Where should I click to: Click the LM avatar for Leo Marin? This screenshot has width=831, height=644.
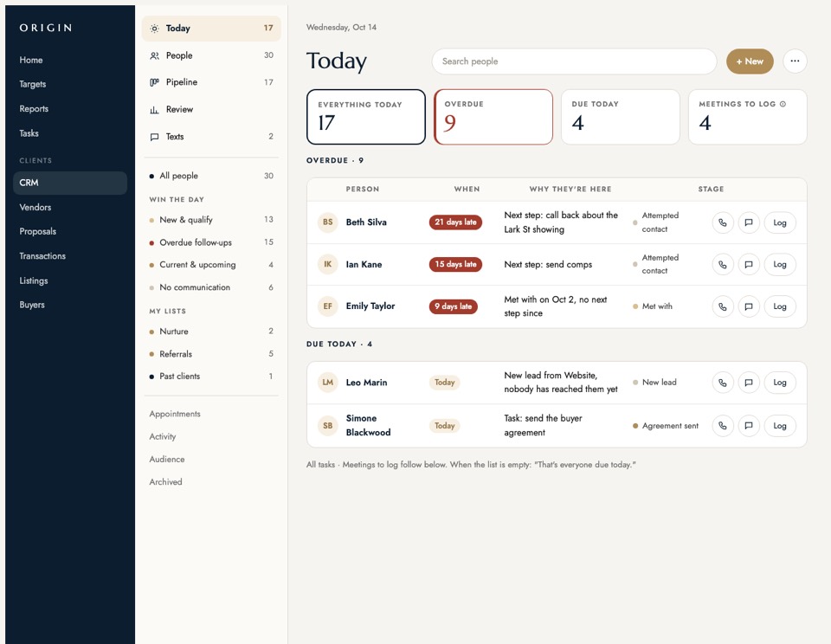point(327,383)
